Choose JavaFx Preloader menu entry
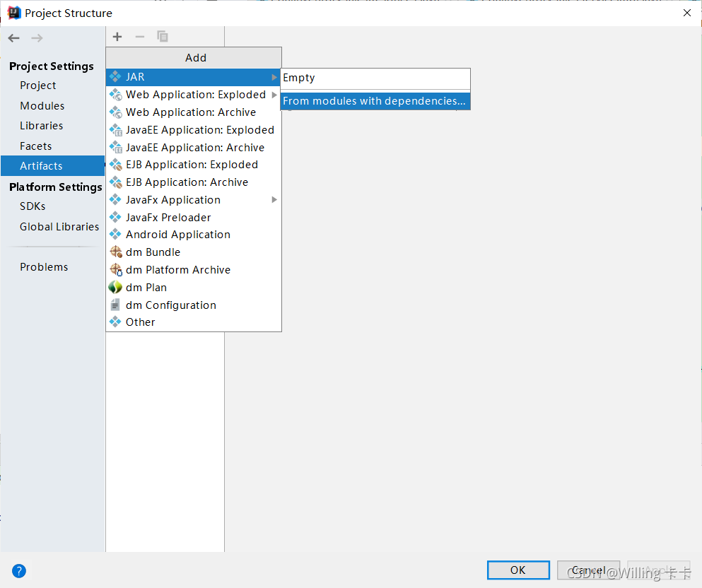702x588 pixels. point(194,217)
